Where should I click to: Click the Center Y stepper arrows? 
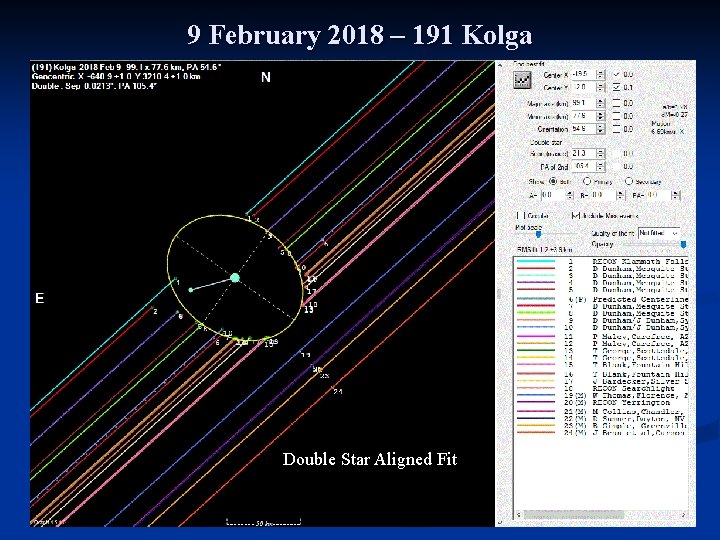coord(601,87)
